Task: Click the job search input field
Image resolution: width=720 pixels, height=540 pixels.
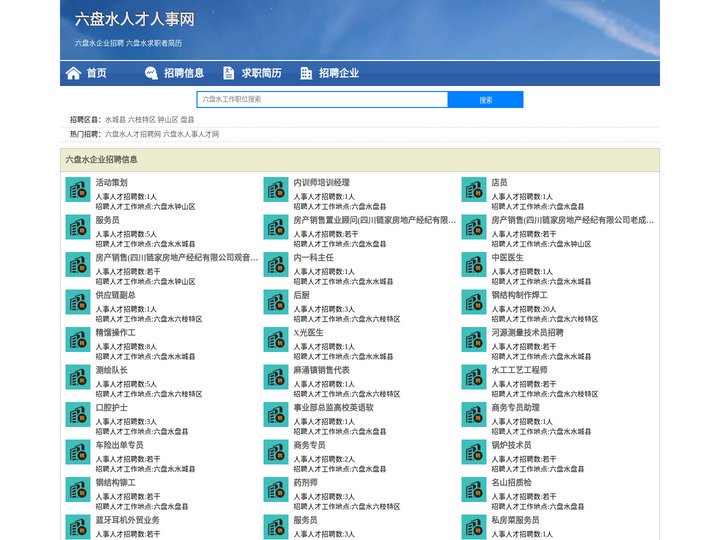Action: (x=322, y=99)
